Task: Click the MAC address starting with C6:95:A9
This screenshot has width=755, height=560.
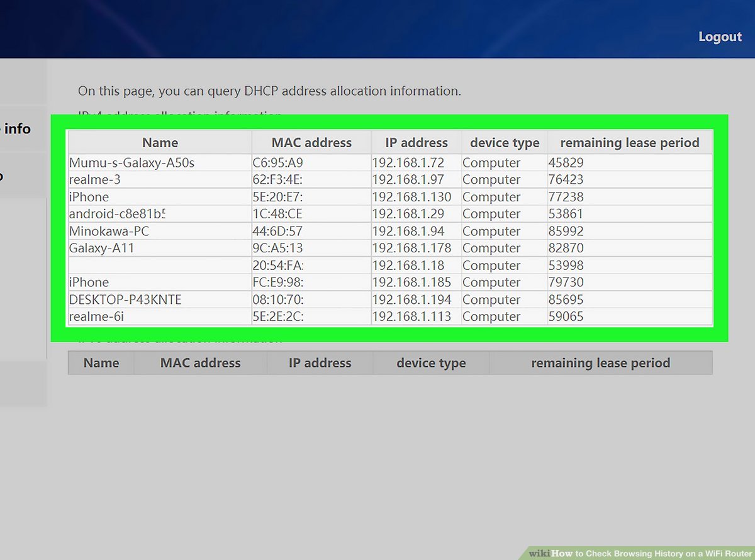Action: 277,163
